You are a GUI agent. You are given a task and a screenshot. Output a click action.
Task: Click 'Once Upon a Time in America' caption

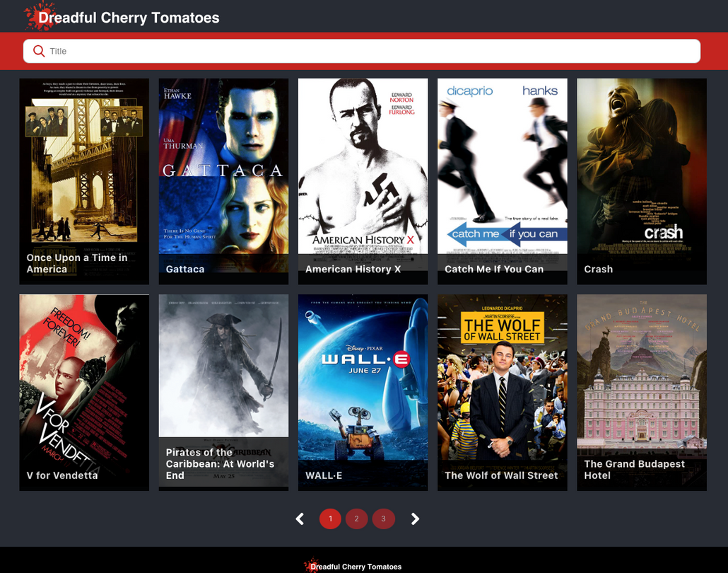click(76, 263)
